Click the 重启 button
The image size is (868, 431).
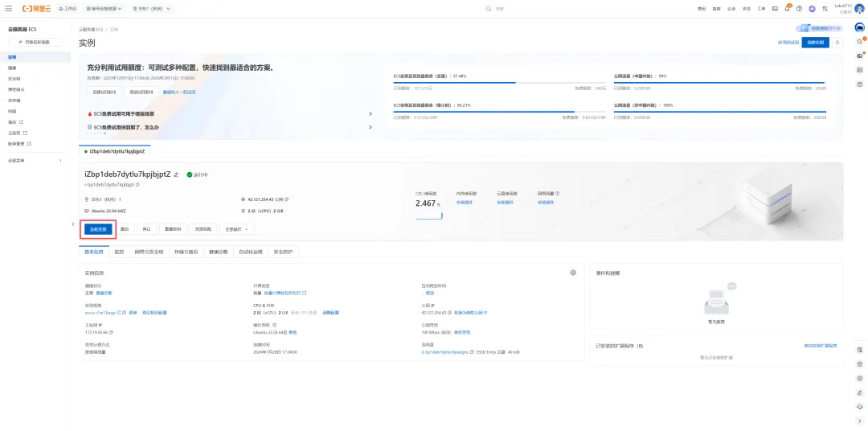125,229
